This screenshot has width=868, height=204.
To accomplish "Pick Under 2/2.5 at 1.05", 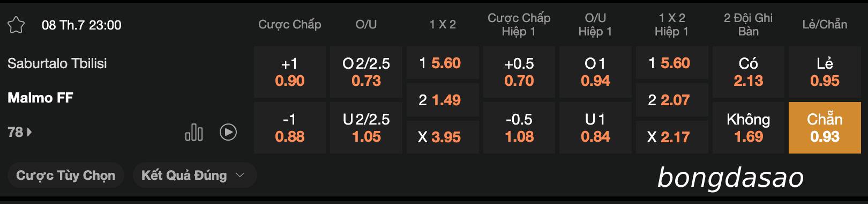I will tap(366, 128).
